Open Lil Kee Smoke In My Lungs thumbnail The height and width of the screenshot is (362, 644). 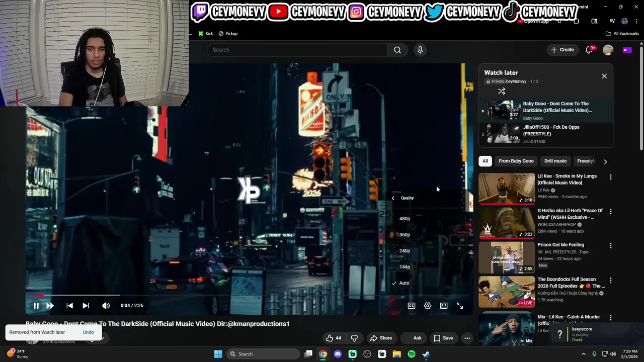(x=507, y=189)
